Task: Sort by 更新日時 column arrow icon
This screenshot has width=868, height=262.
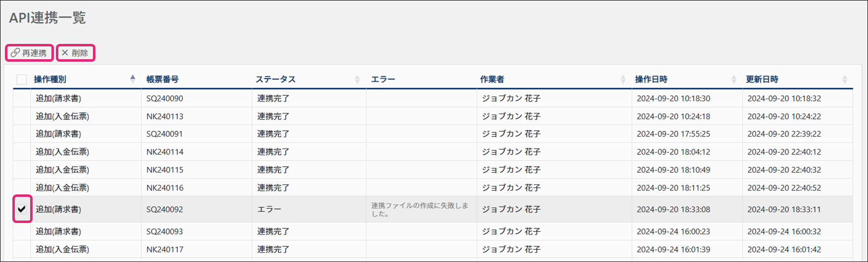Action: tap(845, 79)
